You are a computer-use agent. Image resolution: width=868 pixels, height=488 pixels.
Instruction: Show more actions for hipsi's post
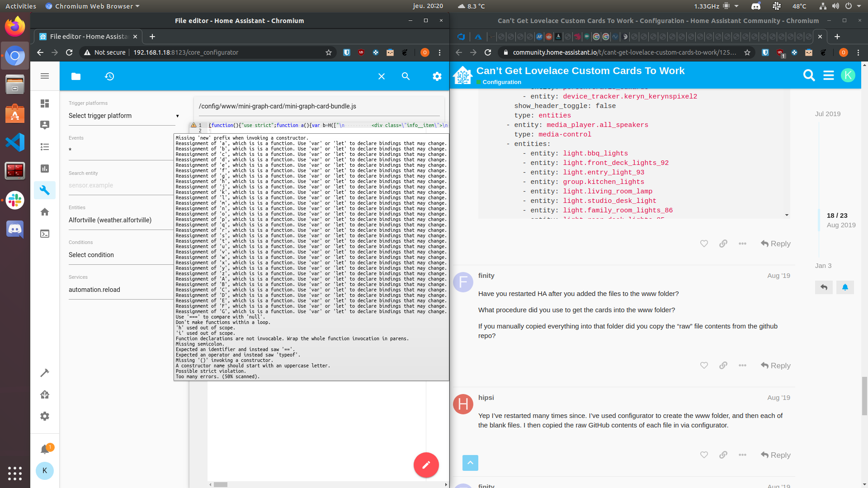click(742, 455)
